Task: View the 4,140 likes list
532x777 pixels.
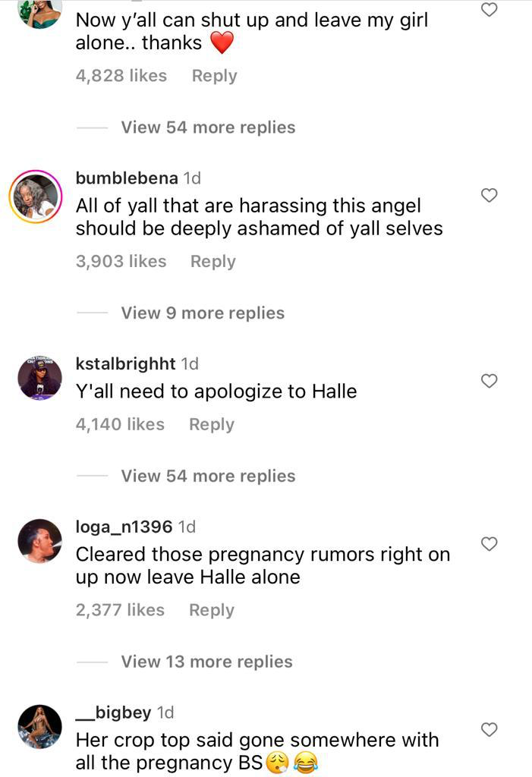Action: click(120, 424)
